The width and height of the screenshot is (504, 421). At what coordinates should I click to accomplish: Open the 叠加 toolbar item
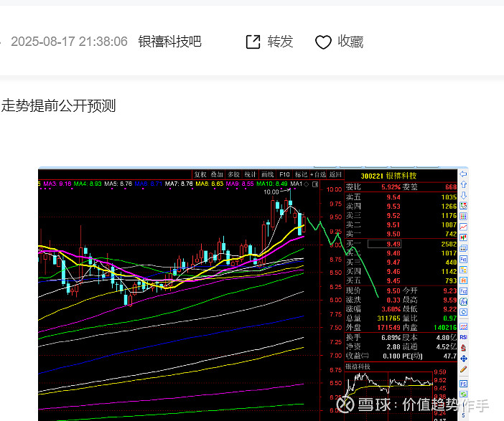click(x=217, y=175)
